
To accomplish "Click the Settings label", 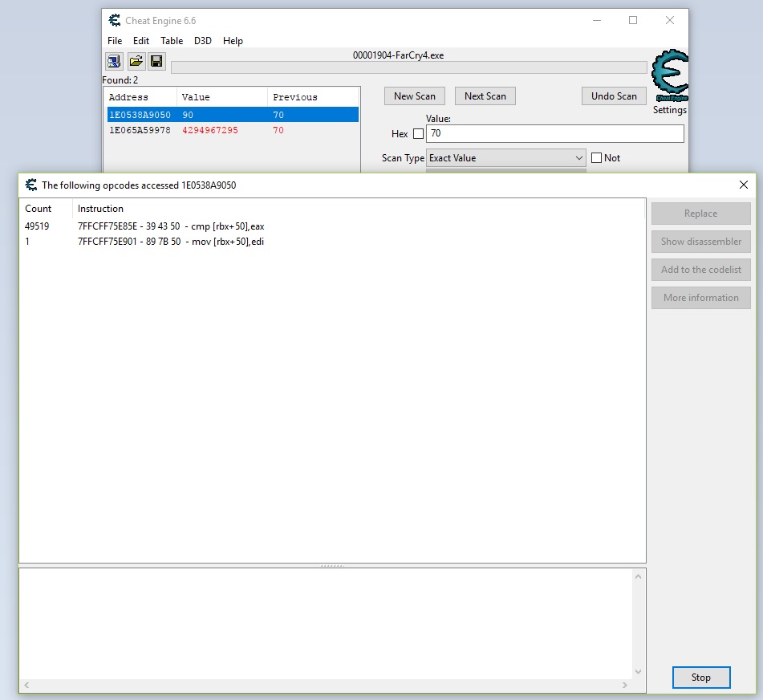I will pos(670,110).
